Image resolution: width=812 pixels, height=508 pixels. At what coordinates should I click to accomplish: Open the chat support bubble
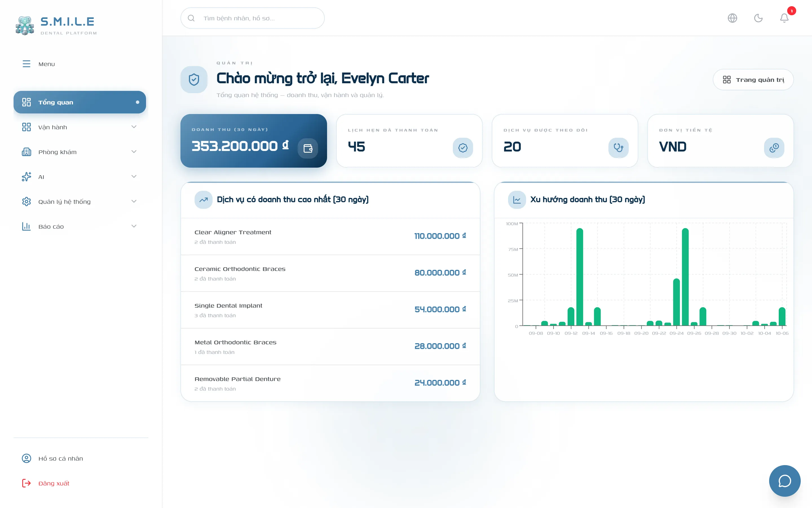[x=785, y=481]
